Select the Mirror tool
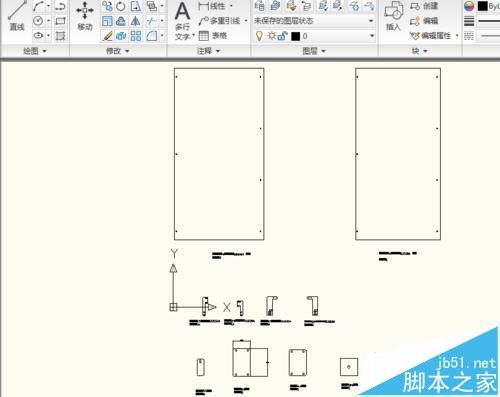The width and height of the screenshot is (500, 397). coord(135,21)
